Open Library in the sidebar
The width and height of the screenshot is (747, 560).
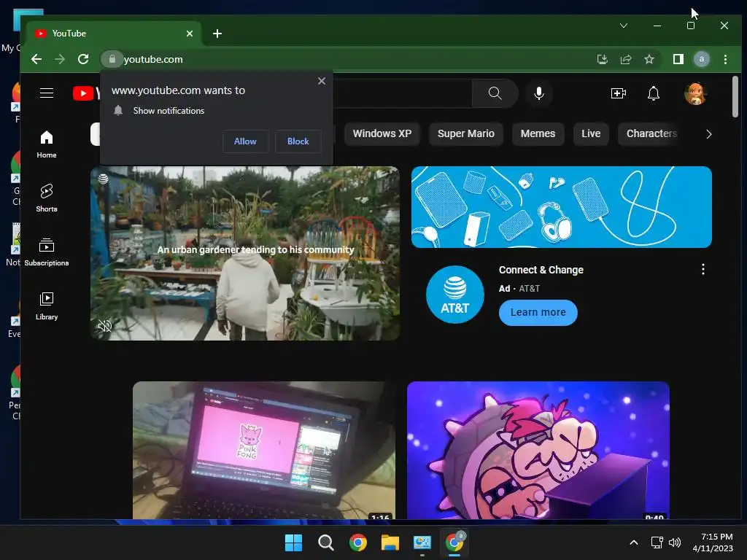(x=46, y=306)
